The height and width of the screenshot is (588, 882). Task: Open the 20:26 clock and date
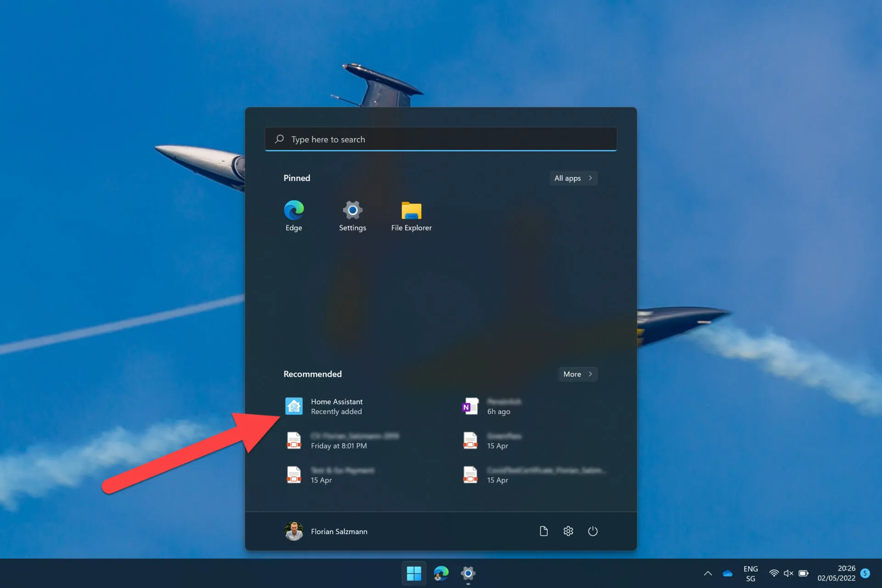click(836, 573)
